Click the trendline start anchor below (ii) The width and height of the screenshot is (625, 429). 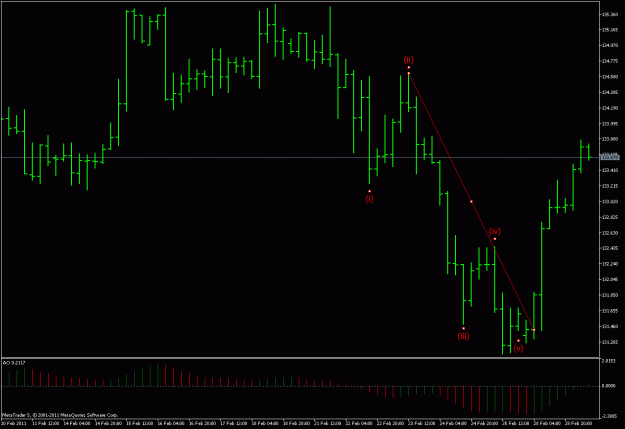point(409,73)
